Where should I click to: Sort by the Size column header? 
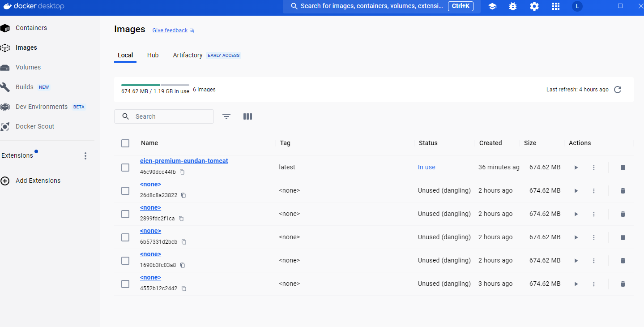click(x=530, y=143)
